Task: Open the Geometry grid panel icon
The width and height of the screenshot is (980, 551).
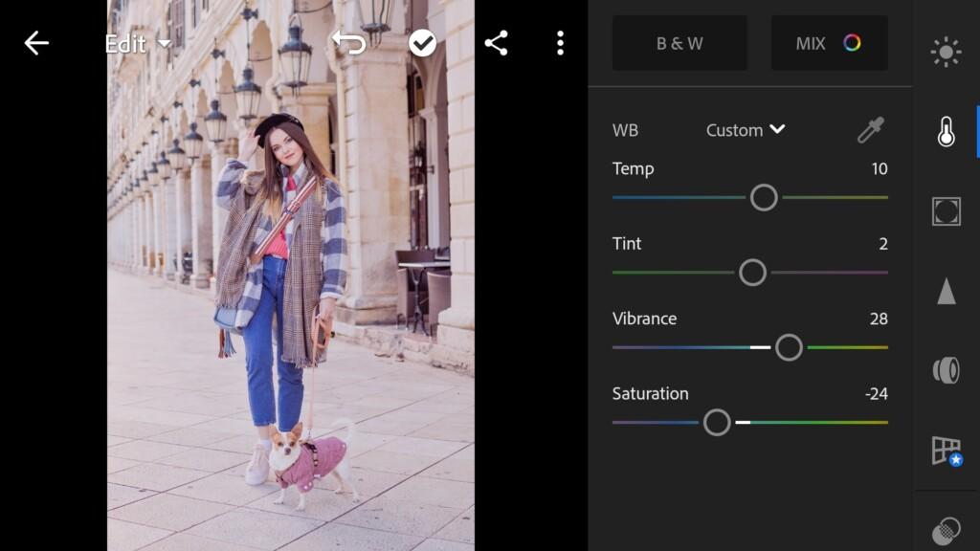Action: (947, 452)
